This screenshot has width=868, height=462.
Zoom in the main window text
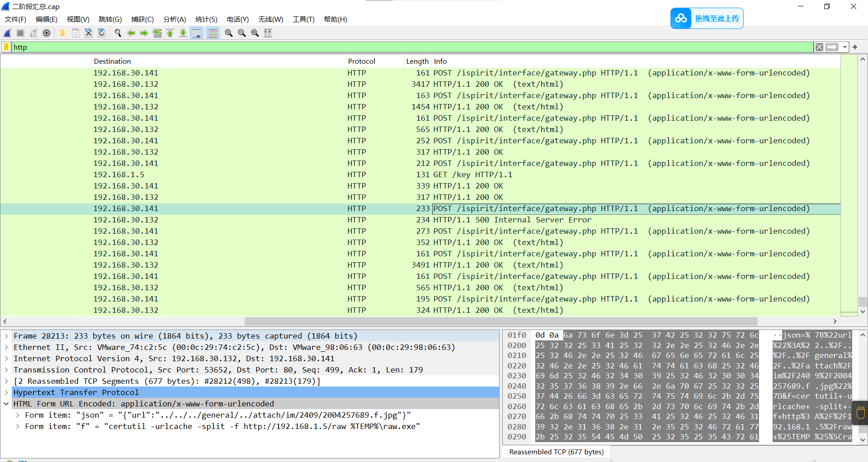(x=229, y=33)
